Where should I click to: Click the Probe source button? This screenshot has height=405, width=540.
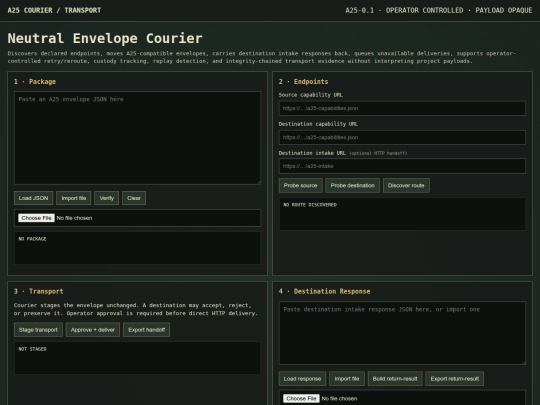point(300,185)
